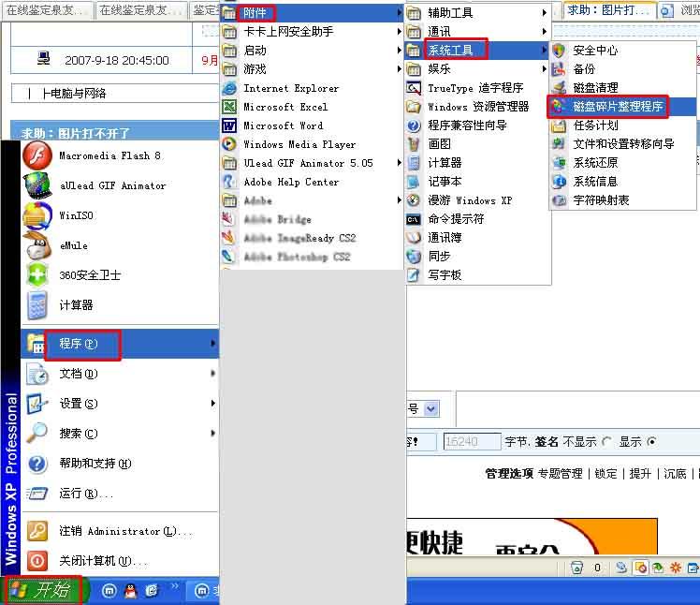Open 辅助工具 submenu
The width and height of the screenshot is (700, 605).
[x=477, y=13]
